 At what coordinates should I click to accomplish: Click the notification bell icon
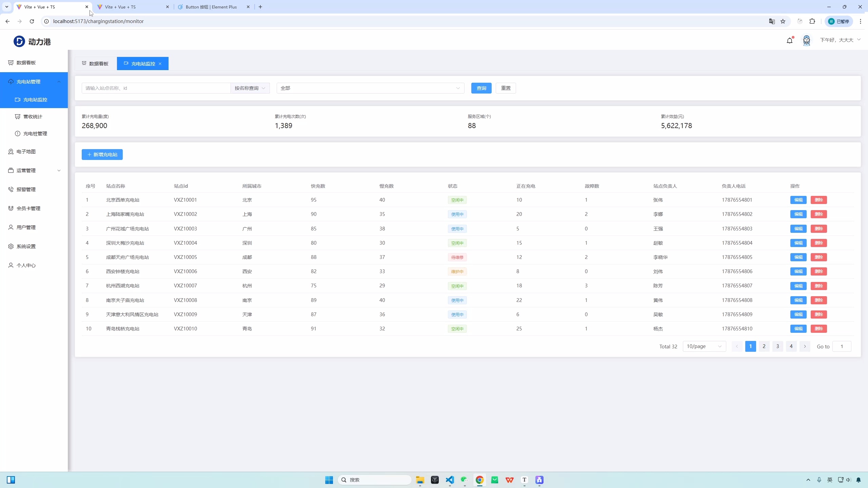(x=789, y=41)
